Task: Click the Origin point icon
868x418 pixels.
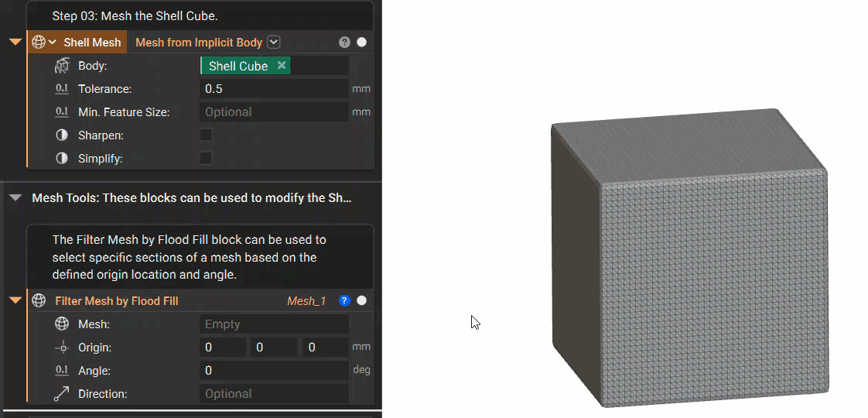Action: [x=62, y=348]
